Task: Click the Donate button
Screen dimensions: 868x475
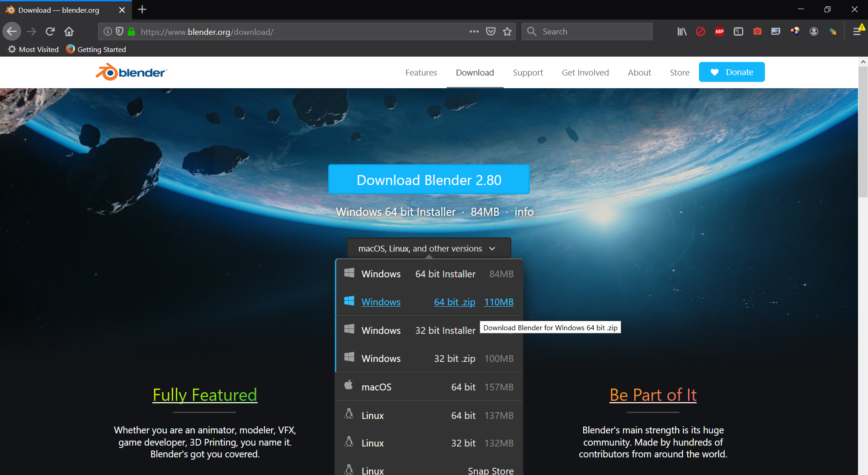Action: pos(731,72)
